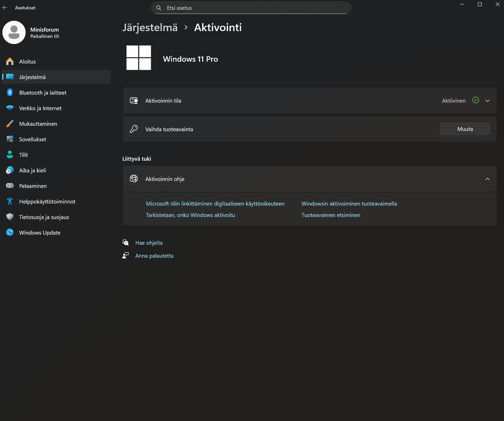This screenshot has width=504, height=421.
Task: Click the Muuta button
Action: coord(465,129)
